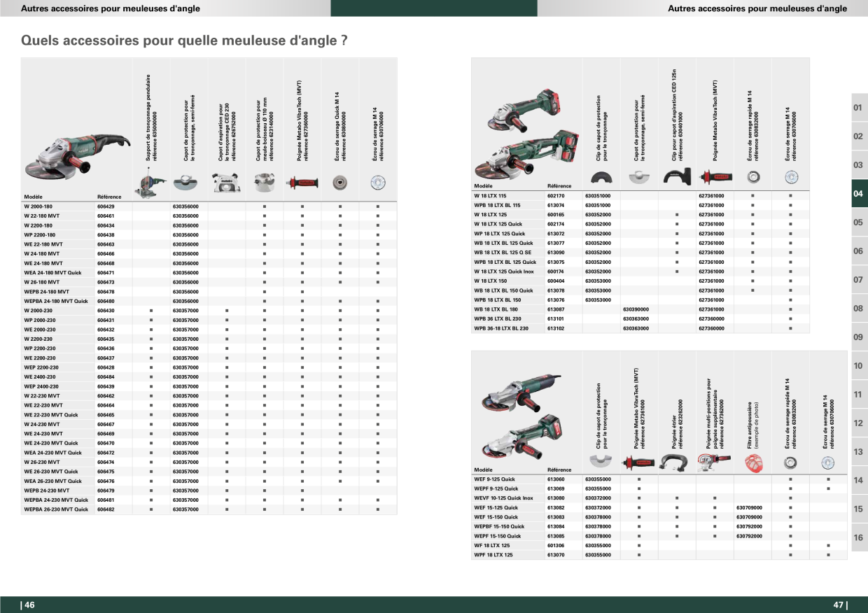The width and height of the screenshot is (868, 613).
Task: Click model "W 18 LTX 115"
Action: (490, 196)
